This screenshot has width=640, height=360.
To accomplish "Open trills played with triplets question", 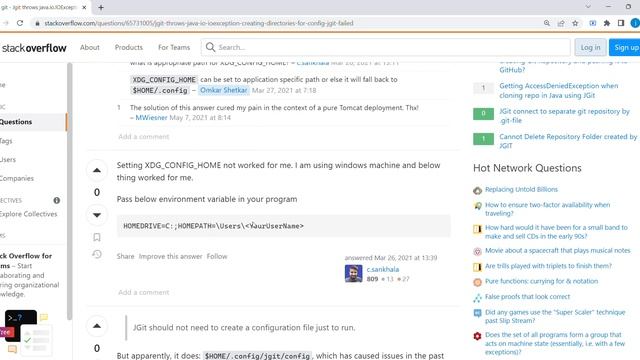I will 548,266.
